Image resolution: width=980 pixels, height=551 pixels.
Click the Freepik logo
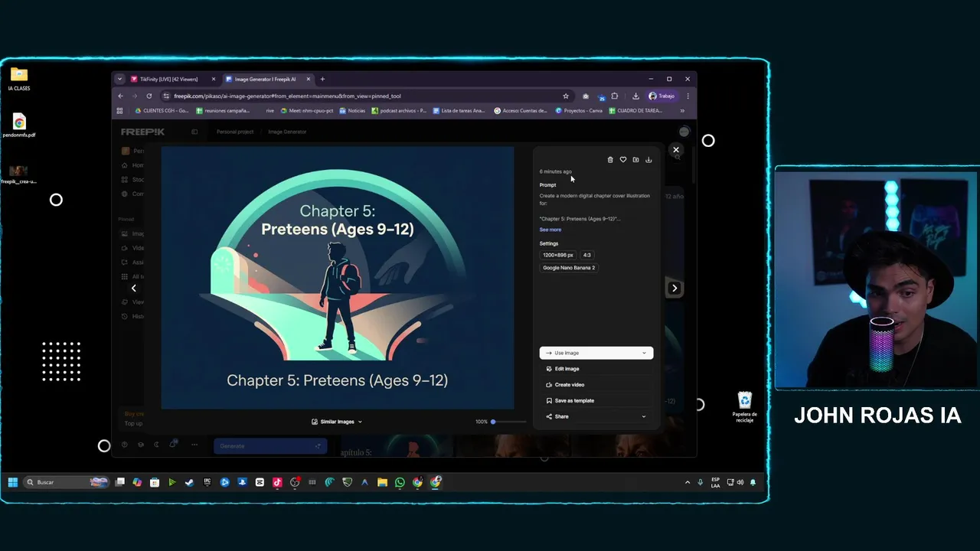coord(142,132)
